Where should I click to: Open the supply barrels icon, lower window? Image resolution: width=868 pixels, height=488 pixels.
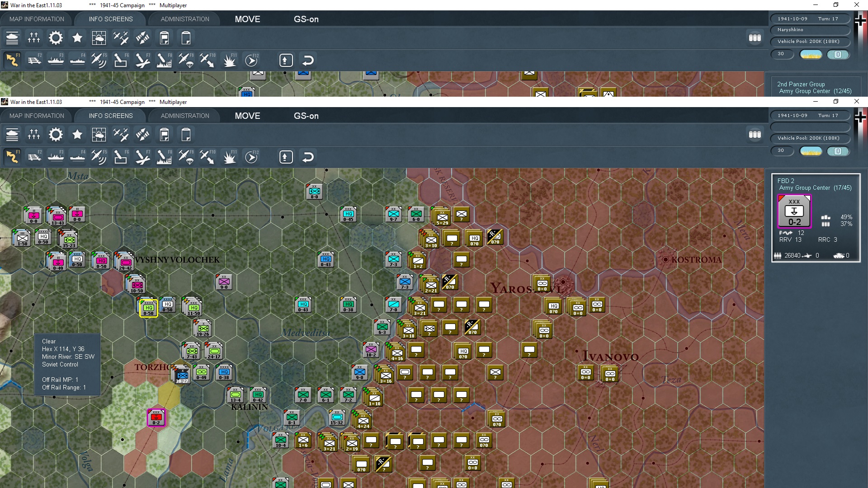tap(755, 135)
